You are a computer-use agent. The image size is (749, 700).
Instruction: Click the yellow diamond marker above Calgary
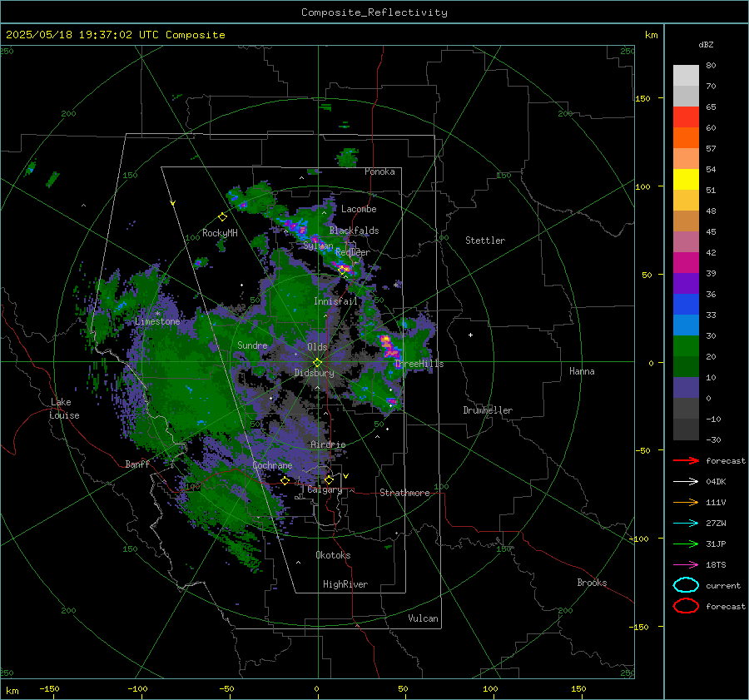(x=329, y=479)
